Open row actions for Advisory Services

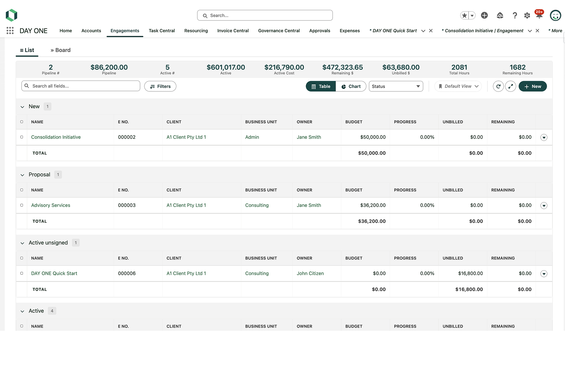543,205
